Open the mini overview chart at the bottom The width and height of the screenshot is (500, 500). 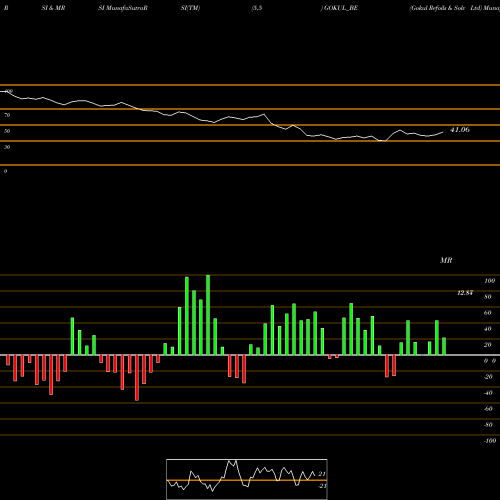coord(247,479)
